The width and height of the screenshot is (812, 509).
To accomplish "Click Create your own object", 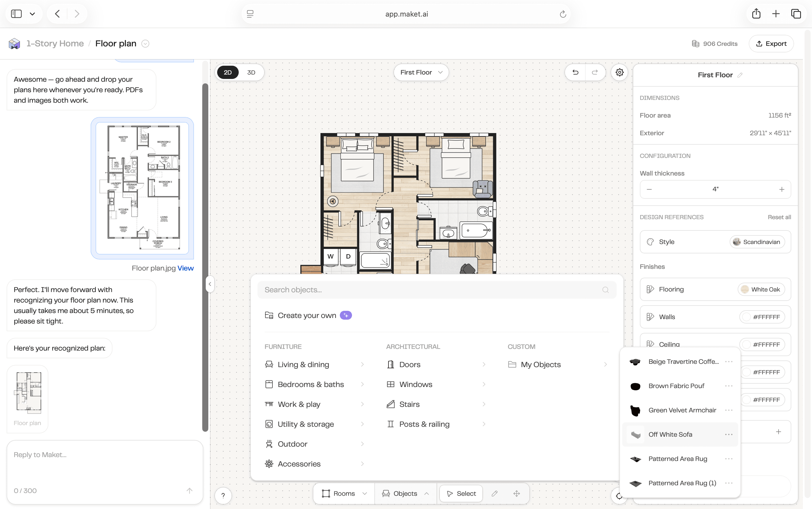I will pos(308,316).
